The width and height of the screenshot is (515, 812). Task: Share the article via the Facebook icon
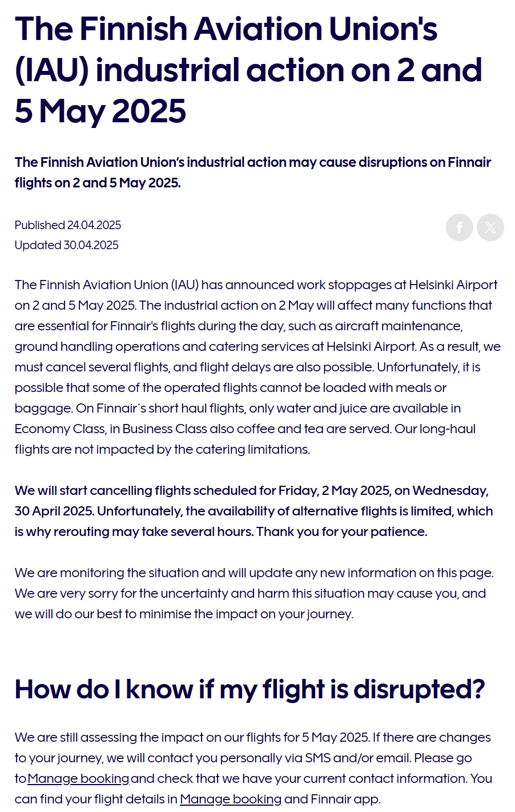coord(460,227)
